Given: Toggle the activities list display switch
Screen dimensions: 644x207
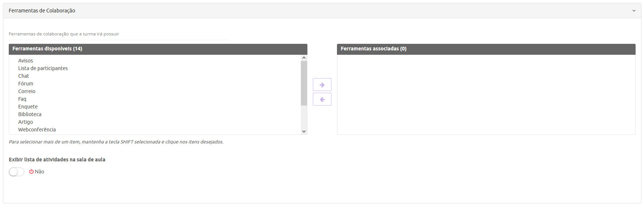Looking at the screenshot, I should coord(16,172).
